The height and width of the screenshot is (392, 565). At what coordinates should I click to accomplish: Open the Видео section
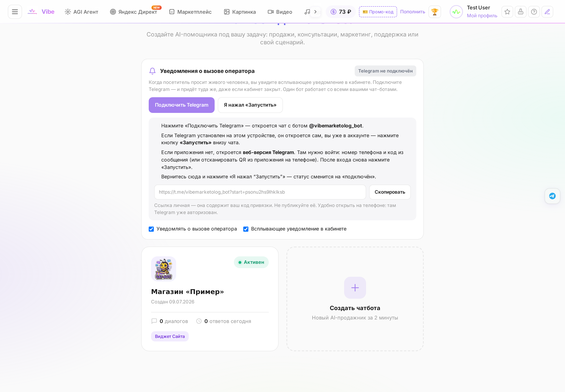pyautogui.click(x=280, y=12)
